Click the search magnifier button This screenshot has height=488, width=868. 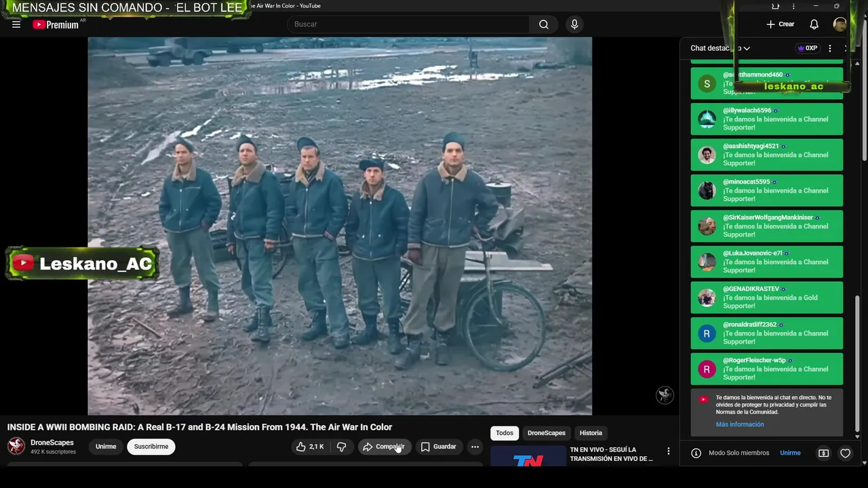(544, 24)
